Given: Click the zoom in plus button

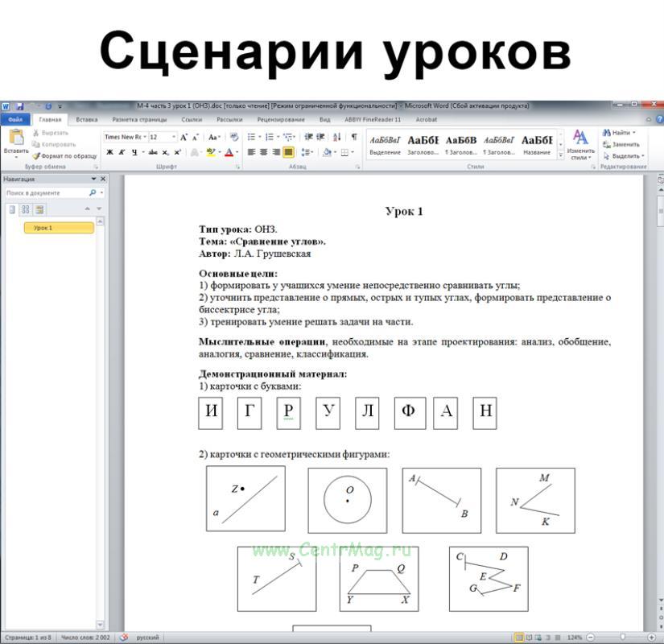Looking at the screenshot, I should pos(652,638).
